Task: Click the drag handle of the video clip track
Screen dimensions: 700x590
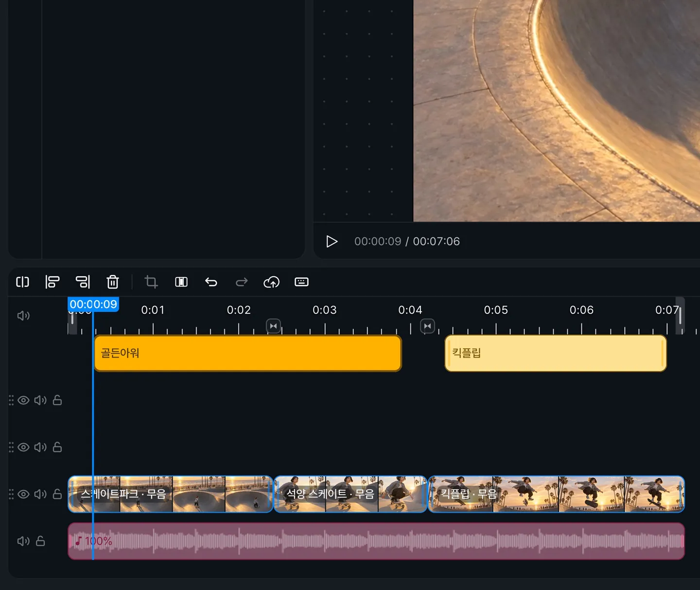Action: click(x=11, y=494)
